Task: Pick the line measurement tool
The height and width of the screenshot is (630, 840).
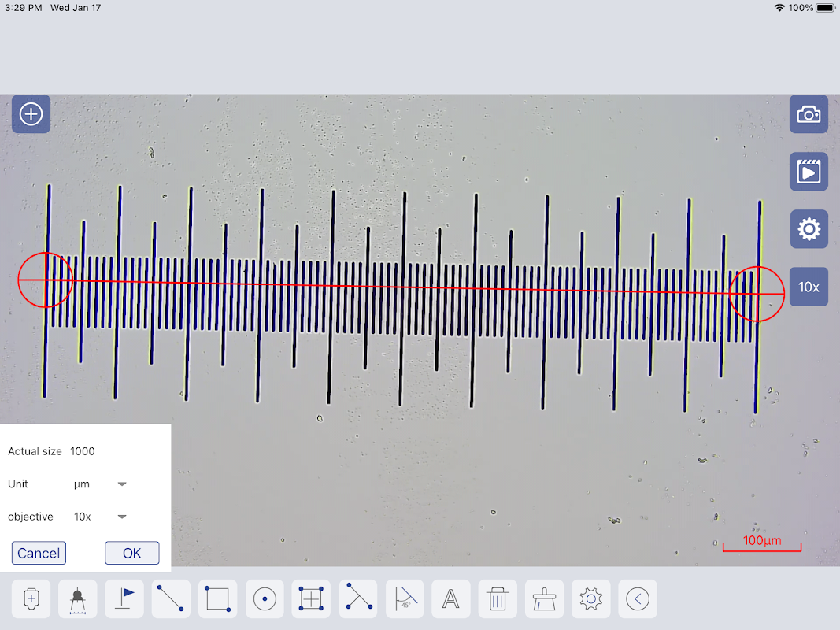Action: coord(171,598)
